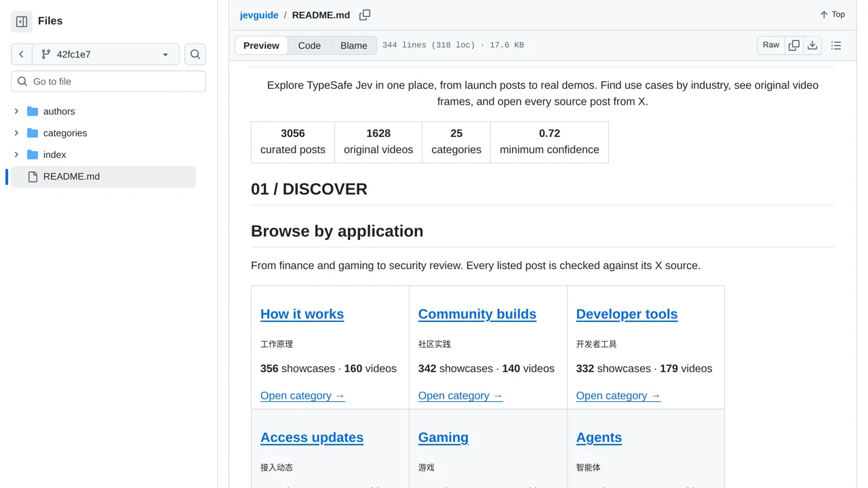Click the '3056 curated posts' cell
This screenshot has width=868, height=488.
click(x=293, y=142)
